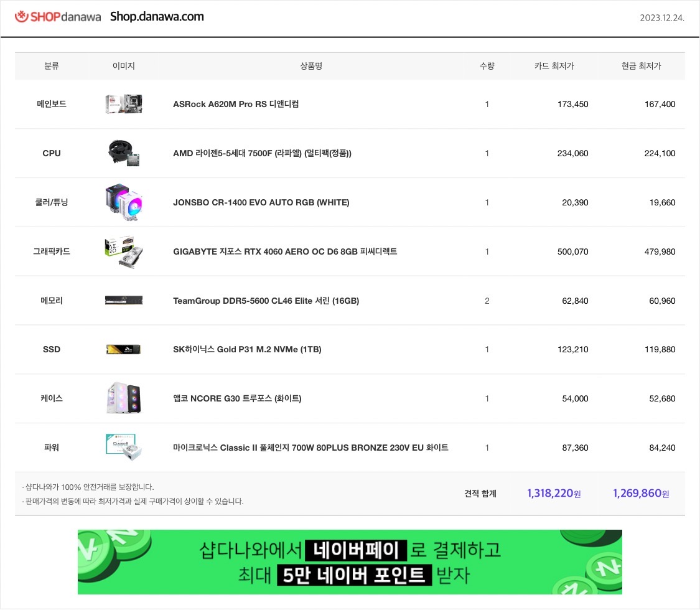Open the JONSBO CR-1400 EVO product link

pos(261,202)
